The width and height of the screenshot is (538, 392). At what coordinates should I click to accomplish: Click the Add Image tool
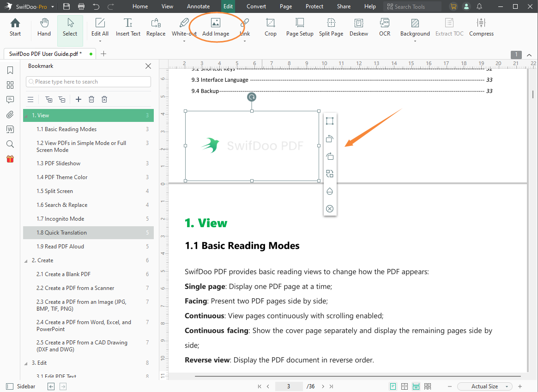point(216,27)
